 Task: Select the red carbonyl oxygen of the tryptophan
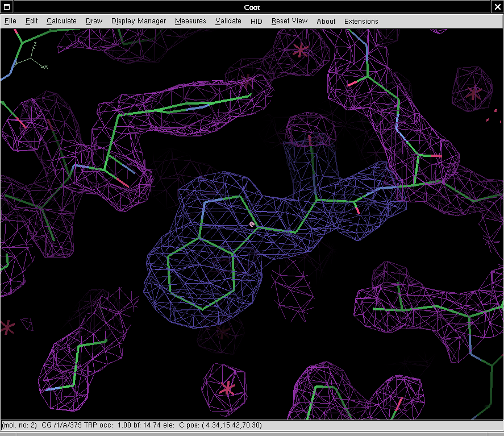(357, 209)
